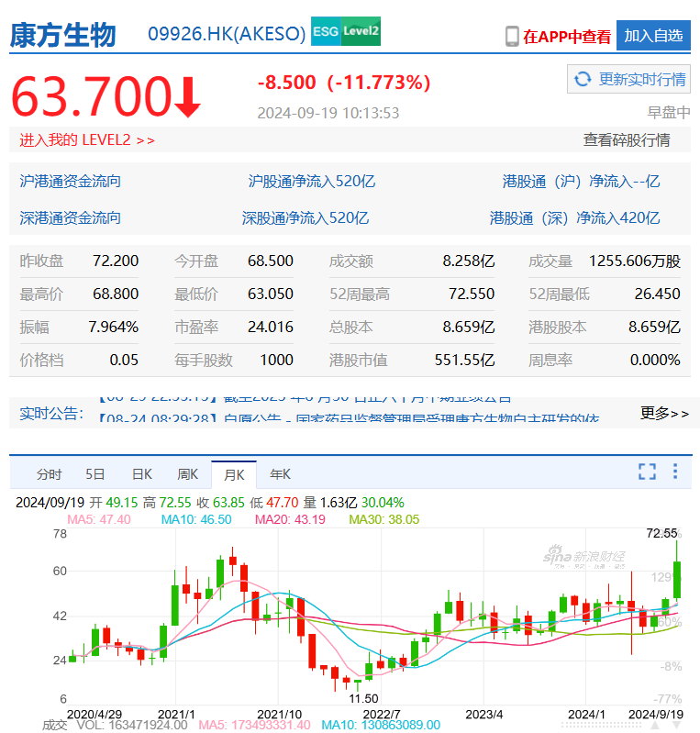Click 深股通净流入520亿 text
Image resolution: width=700 pixels, height=733 pixels.
pyautogui.click(x=306, y=217)
